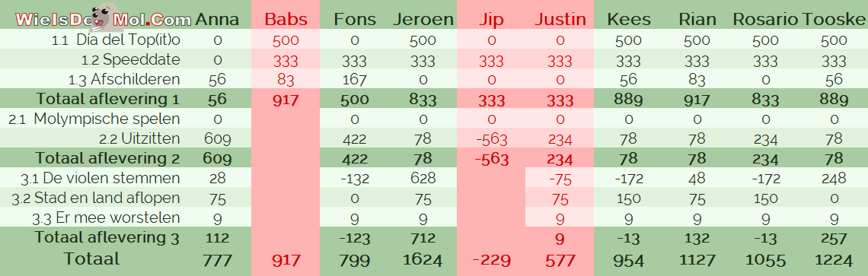
Task: Select the Anna column header
Action: 217,19
